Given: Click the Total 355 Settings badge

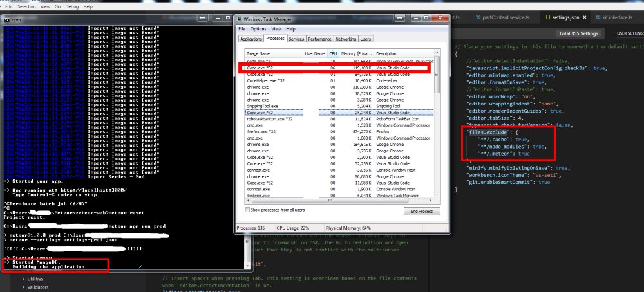Looking at the screenshot, I should [x=579, y=33].
